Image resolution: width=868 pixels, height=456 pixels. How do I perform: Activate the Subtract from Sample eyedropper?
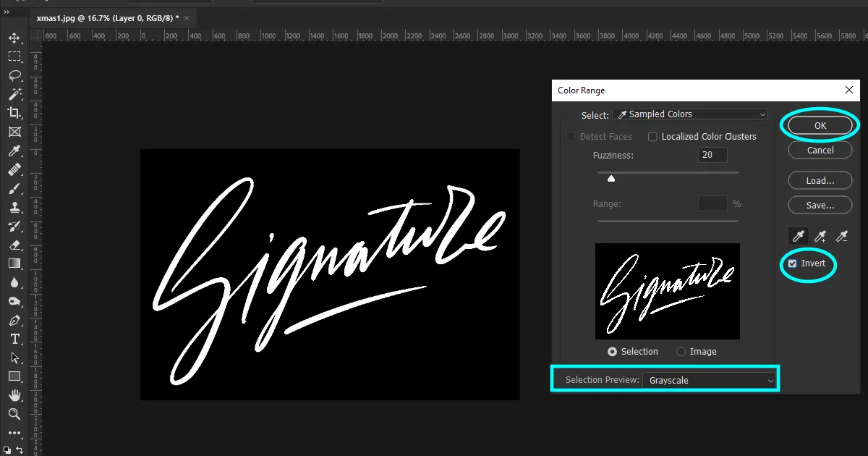[x=841, y=236]
